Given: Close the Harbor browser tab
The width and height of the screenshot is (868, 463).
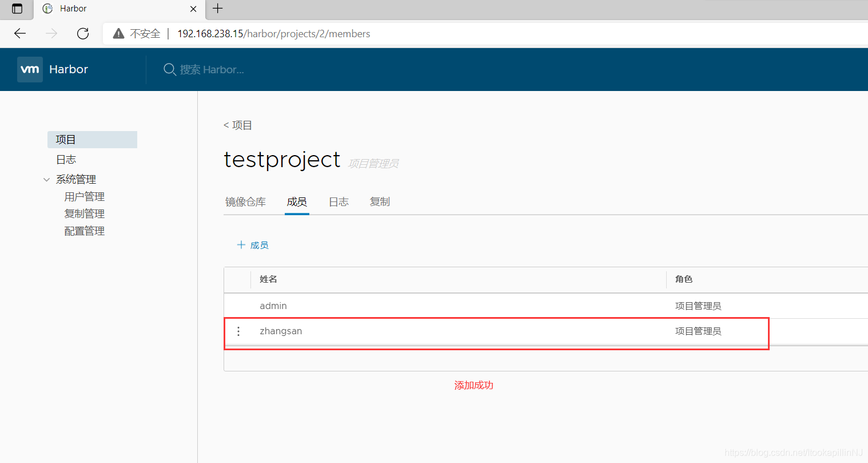Looking at the screenshot, I should point(193,9).
